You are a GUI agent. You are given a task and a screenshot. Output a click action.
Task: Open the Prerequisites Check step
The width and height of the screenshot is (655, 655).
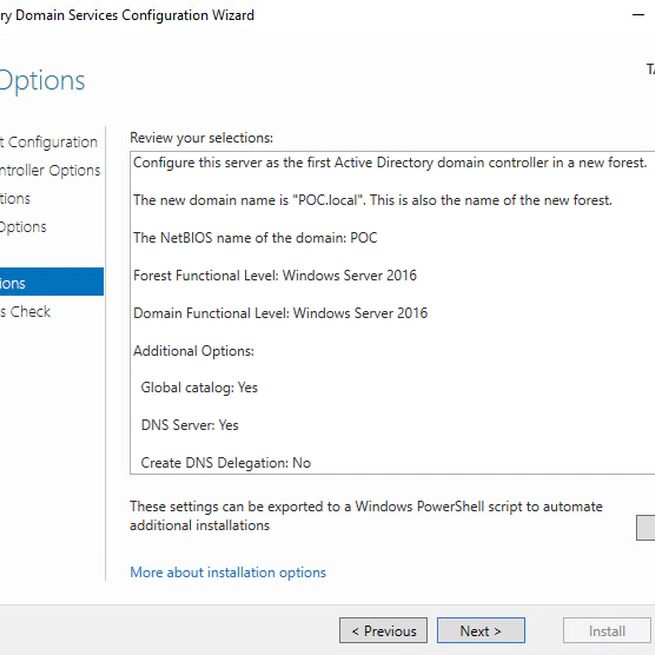[x=25, y=312]
